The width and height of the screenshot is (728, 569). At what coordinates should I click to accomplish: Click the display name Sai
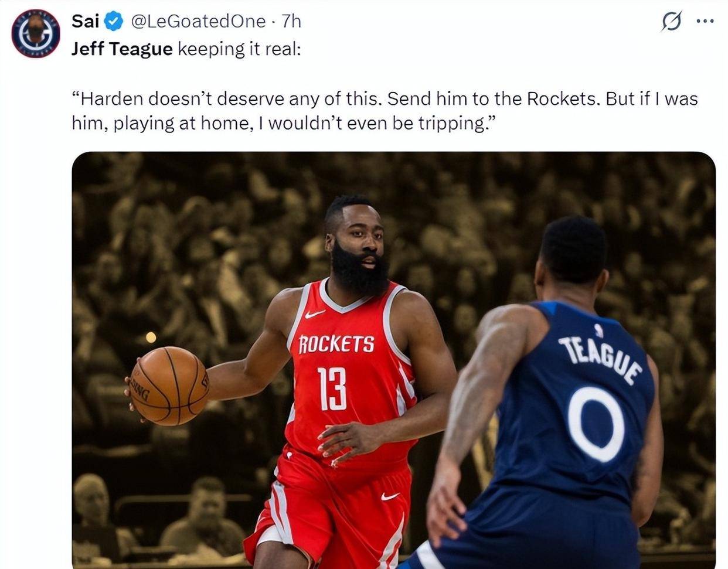[x=85, y=21]
